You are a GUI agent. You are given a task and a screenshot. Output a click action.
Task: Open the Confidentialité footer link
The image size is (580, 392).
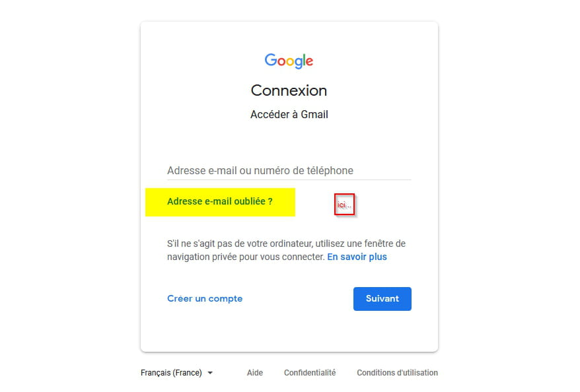click(310, 373)
